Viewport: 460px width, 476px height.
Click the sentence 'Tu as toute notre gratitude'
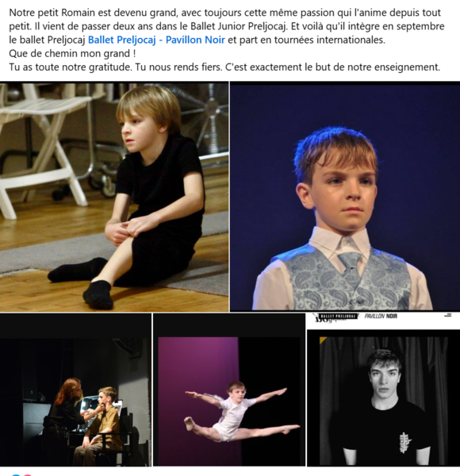(x=71, y=67)
